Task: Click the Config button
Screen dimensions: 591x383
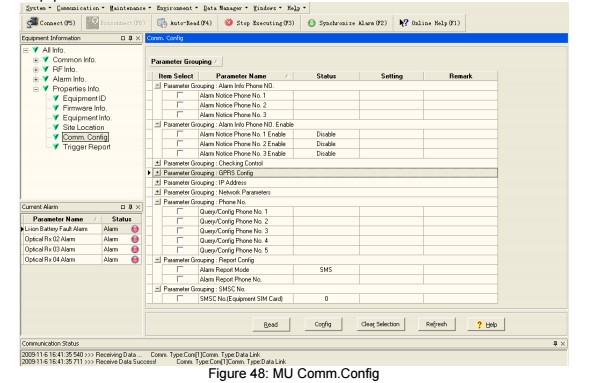Action: [x=323, y=324]
